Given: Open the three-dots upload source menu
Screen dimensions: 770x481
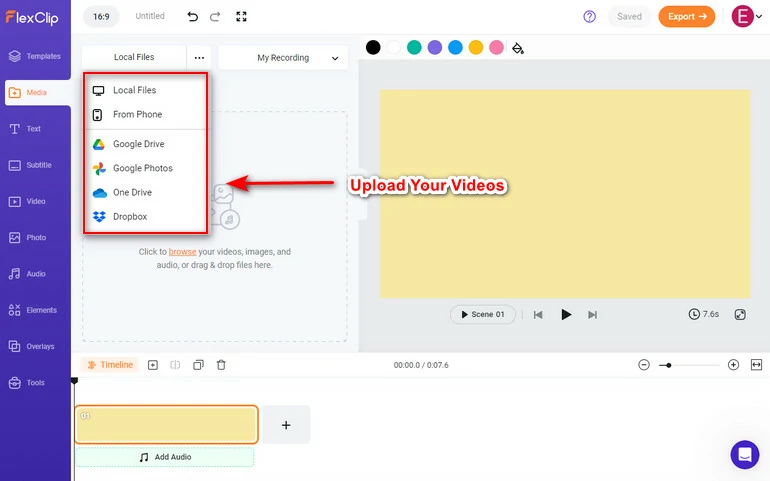Looking at the screenshot, I should pyautogui.click(x=199, y=57).
